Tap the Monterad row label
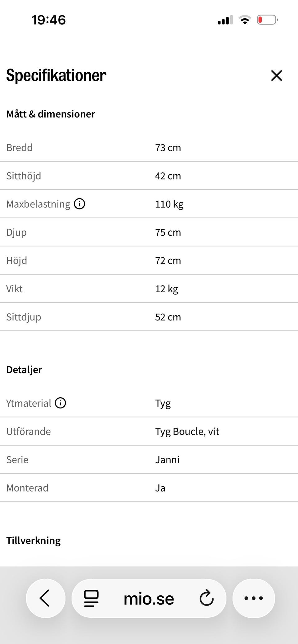The height and width of the screenshot is (644, 298). point(27,488)
